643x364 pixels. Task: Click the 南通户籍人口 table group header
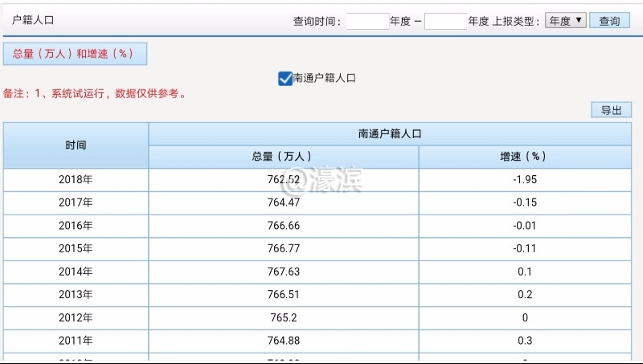(x=390, y=134)
